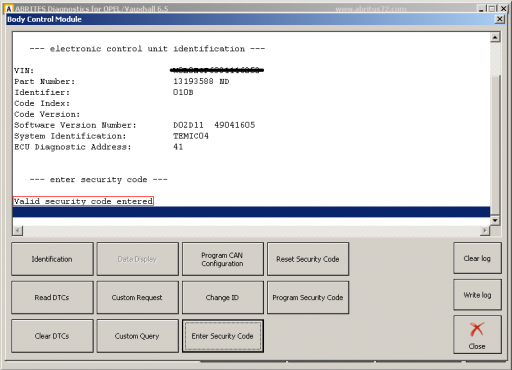The image size is (512, 370).
Task: Select 'Valid security code entered' line
Action: [83, 201]
